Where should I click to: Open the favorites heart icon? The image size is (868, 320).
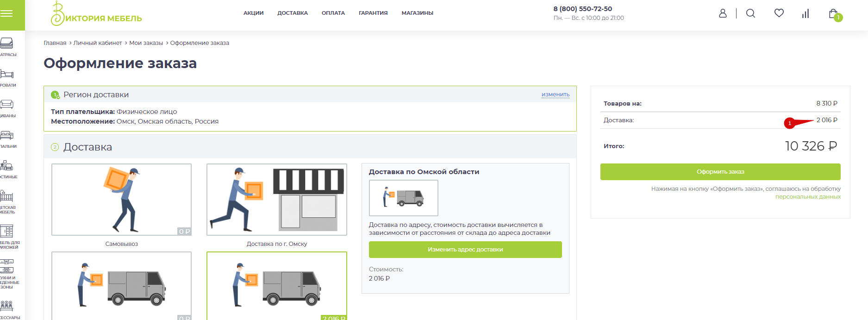[779, 13]
